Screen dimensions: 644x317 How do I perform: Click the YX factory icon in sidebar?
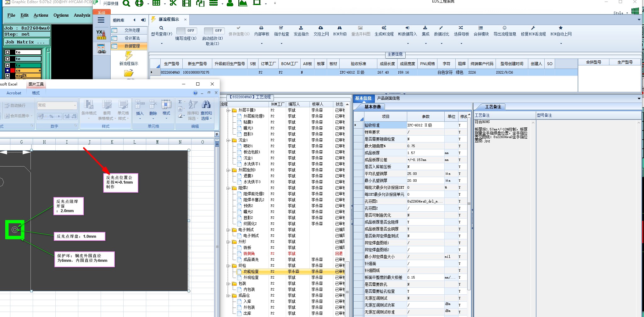click(101, 35)
